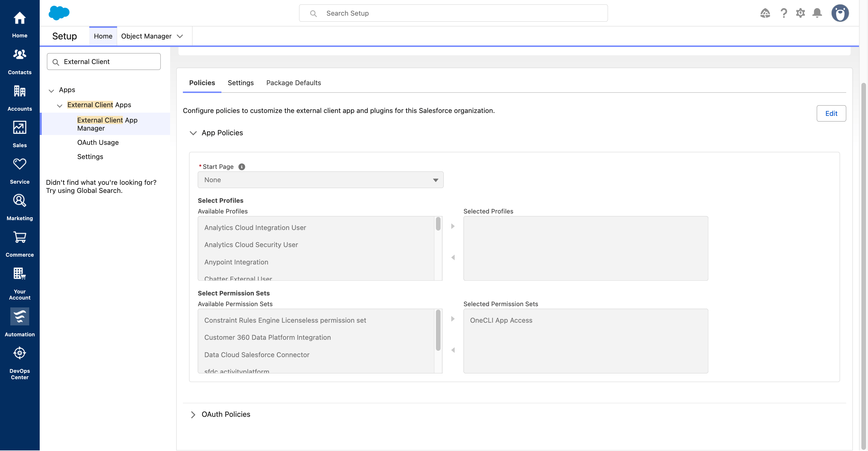This screenshot has width=868, height=451.
Task: Open the Trailhead guidance icon in header
Action: click(765, 13)
